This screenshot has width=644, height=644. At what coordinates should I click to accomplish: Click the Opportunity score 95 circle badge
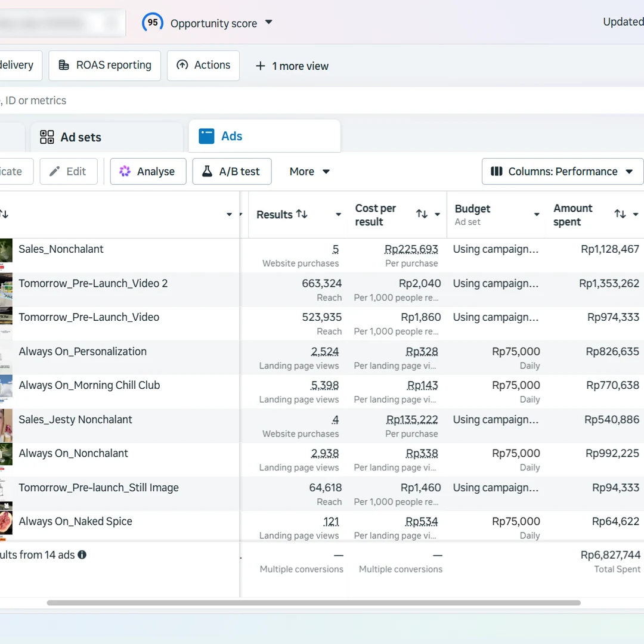pyautogui.click(x=153, y=23)
